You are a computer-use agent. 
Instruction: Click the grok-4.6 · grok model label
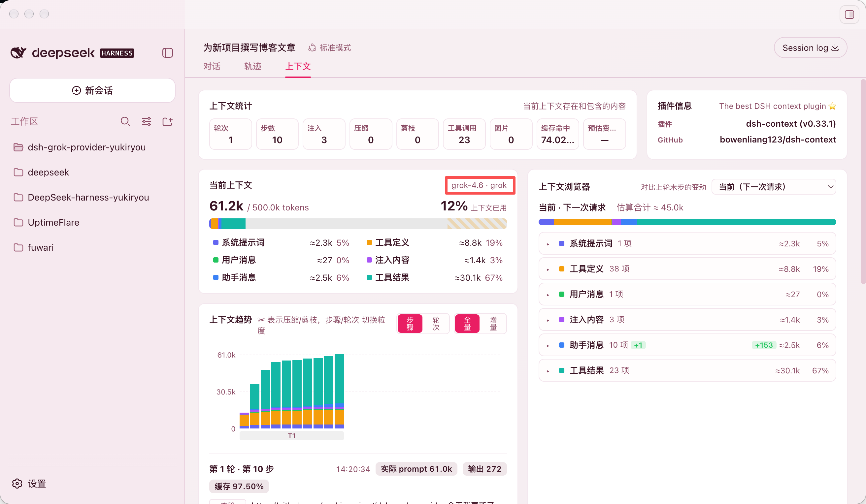[479, 185]
